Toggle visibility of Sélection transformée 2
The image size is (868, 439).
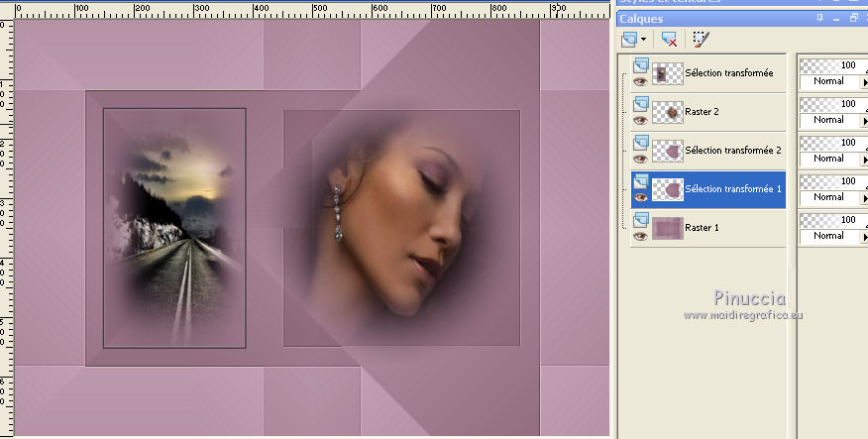pos(640,160)
